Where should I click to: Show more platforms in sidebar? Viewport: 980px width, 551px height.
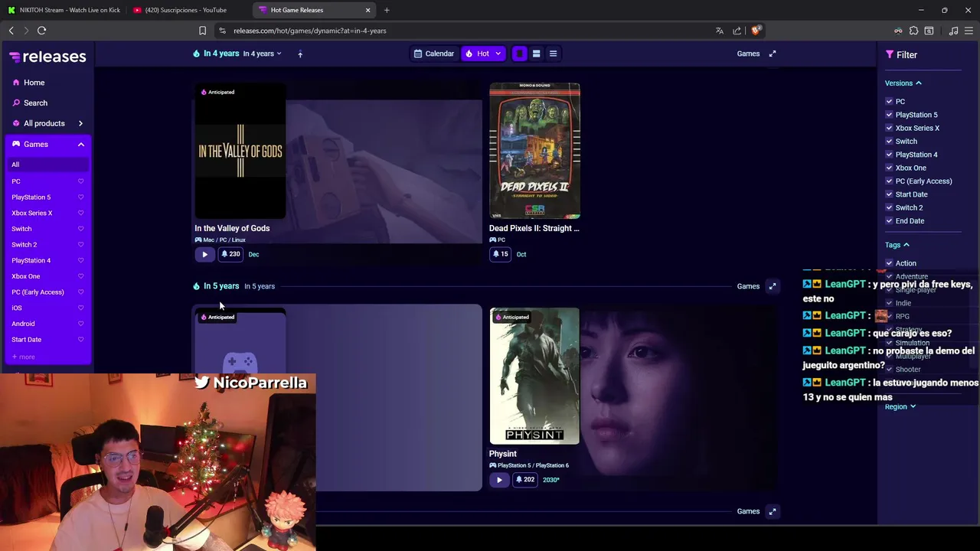coord(23,357)
